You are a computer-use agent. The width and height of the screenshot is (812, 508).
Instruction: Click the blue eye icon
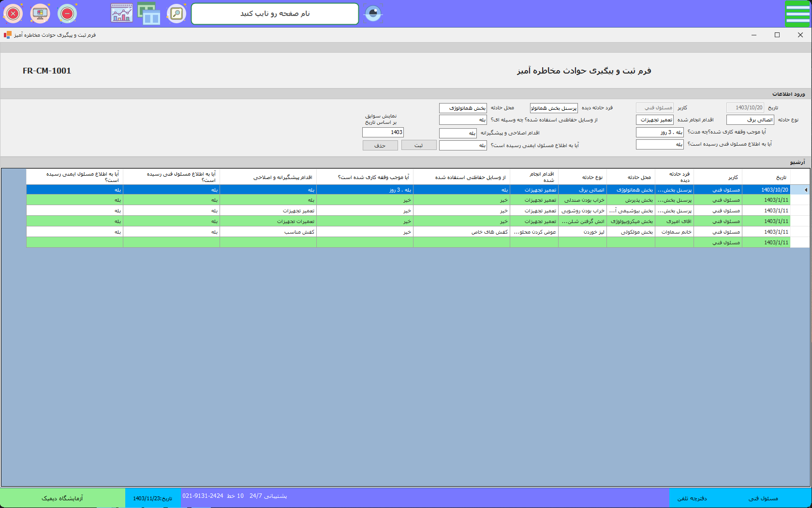click(373, 13)
